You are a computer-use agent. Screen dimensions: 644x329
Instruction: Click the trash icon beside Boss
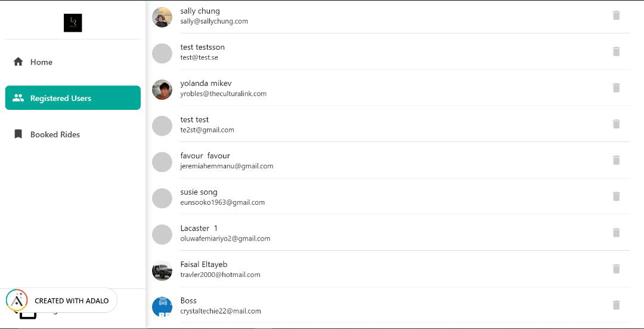click(617, 305)
